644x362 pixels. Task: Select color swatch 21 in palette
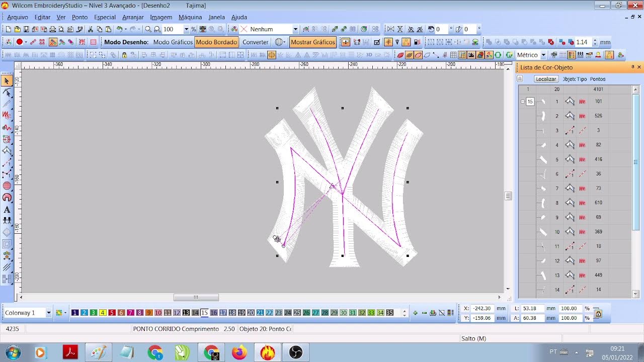(x=260, y=313)
